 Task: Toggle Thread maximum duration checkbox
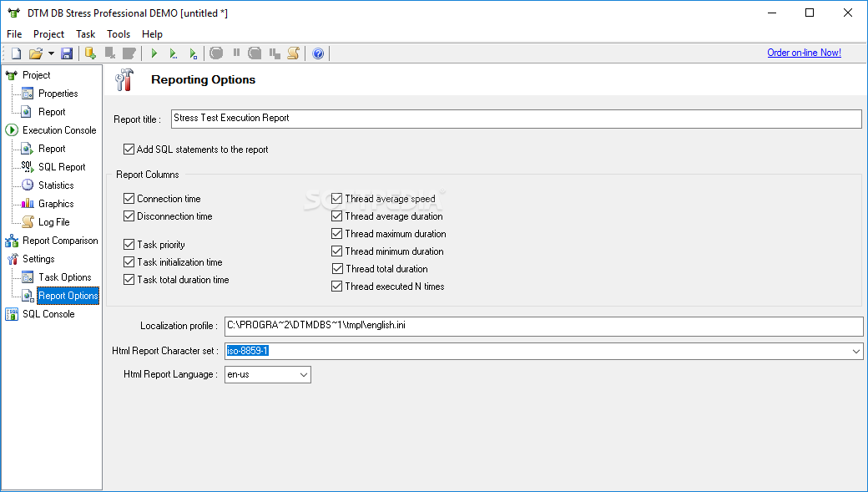336,234
